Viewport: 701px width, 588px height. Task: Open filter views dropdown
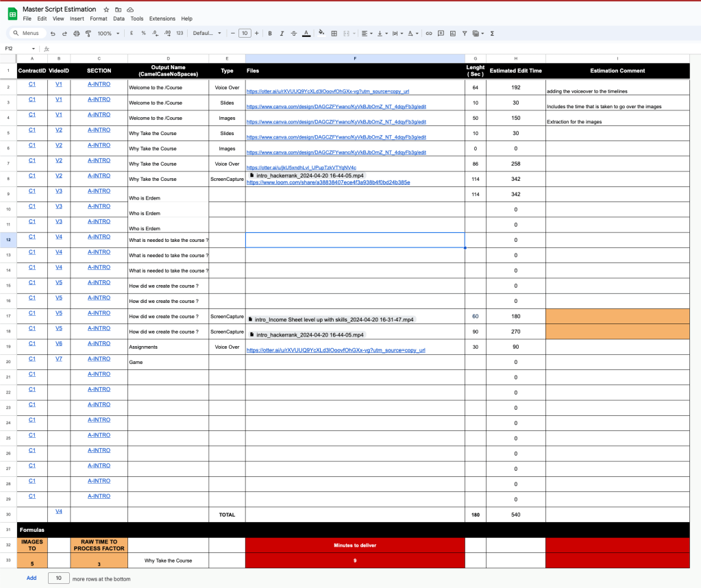tap(478, 34)
